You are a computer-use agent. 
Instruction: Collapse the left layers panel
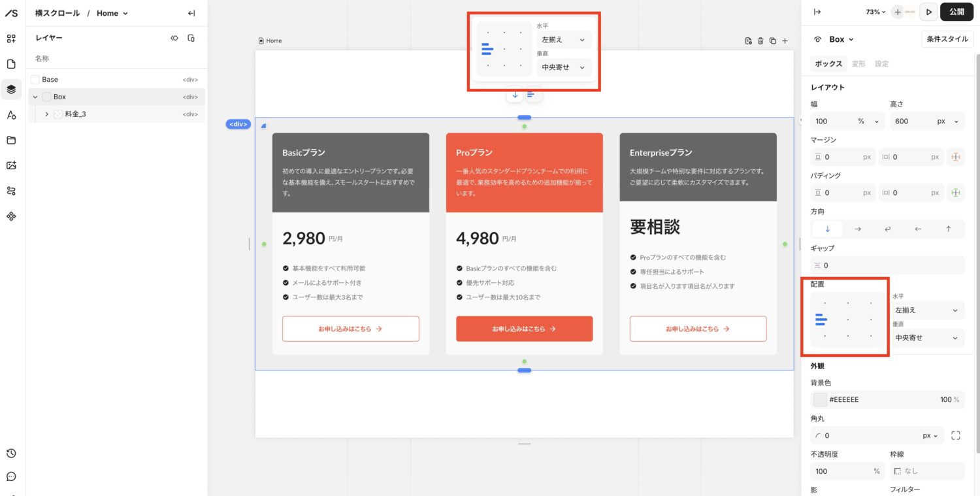click(x=191, y=13)
